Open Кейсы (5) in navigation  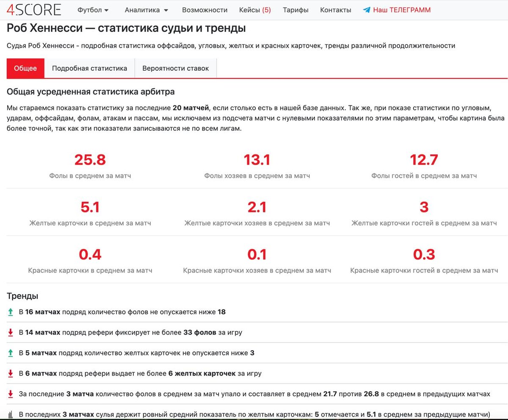point(255,10)
